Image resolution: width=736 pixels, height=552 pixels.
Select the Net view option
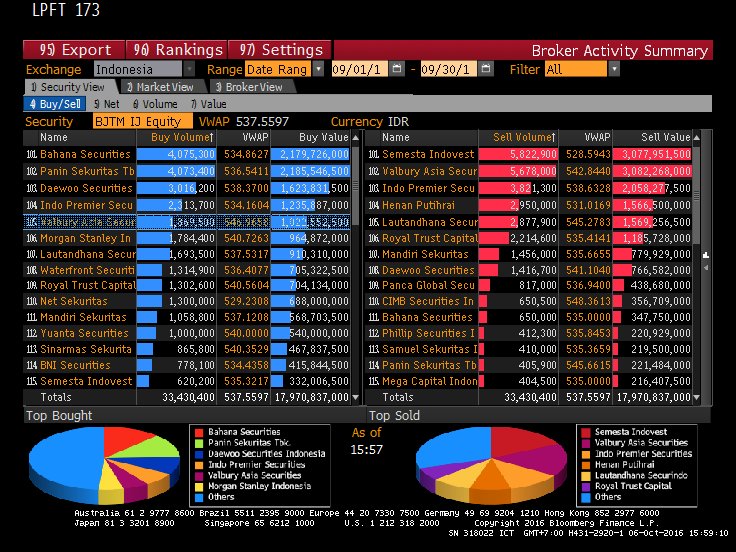pyautogui.click(x=108, y=103)
